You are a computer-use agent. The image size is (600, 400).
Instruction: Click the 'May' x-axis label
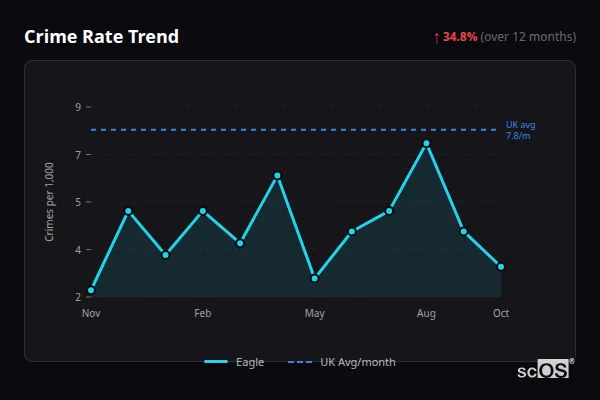315,313
